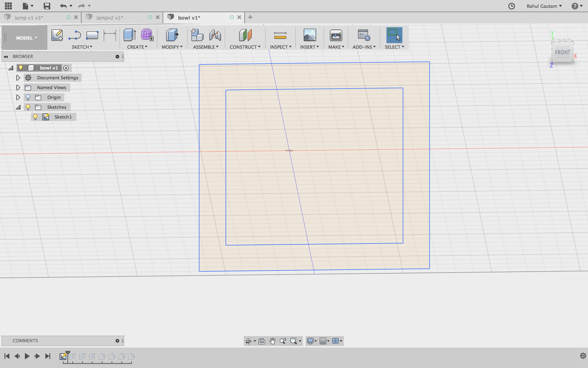Open the data panel grid icon

click(8, 6)
